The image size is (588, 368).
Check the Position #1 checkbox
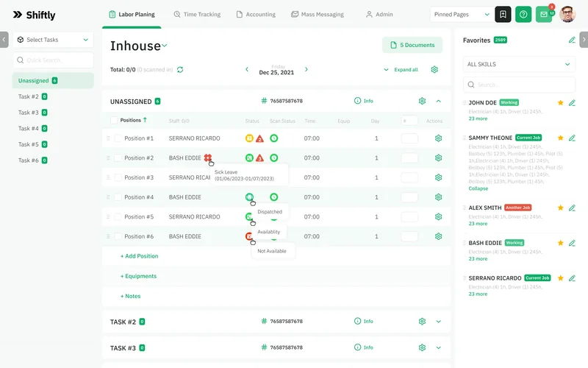(118, 138)
